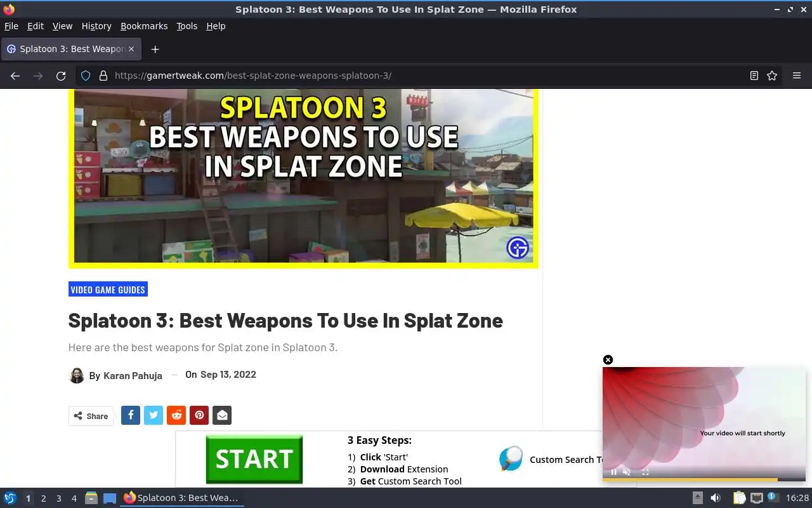Viewport: 812px width, 508px height.
Task: Open the Firefox hamburger menu
Action: pos(797,76)
